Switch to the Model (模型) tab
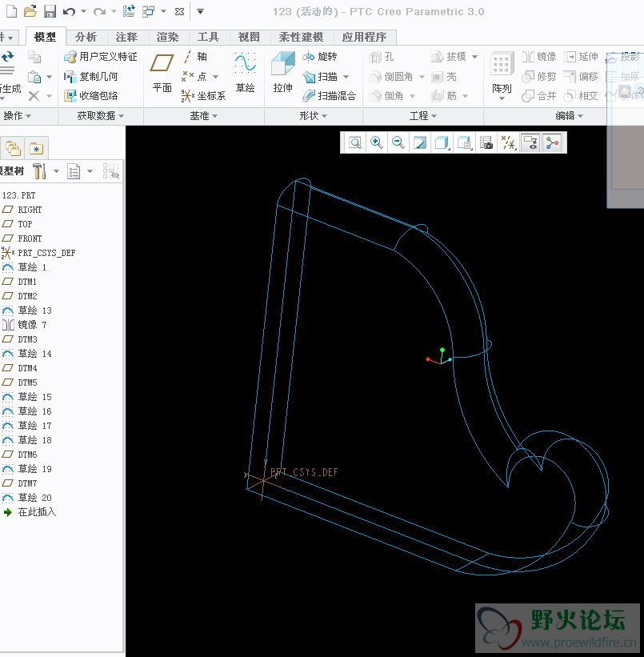This screenshot has height=657, width=644. (x=46, y=37)
